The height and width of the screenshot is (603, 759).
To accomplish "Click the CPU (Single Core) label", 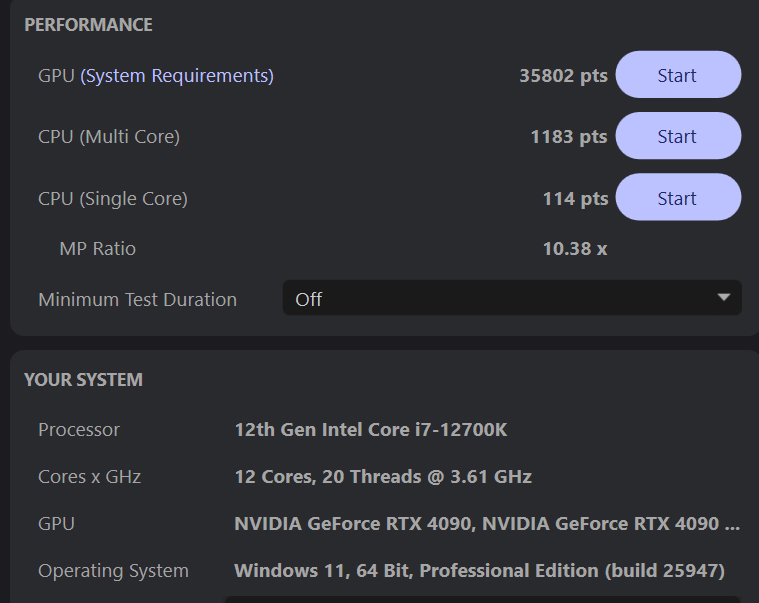I will [113, 198].
